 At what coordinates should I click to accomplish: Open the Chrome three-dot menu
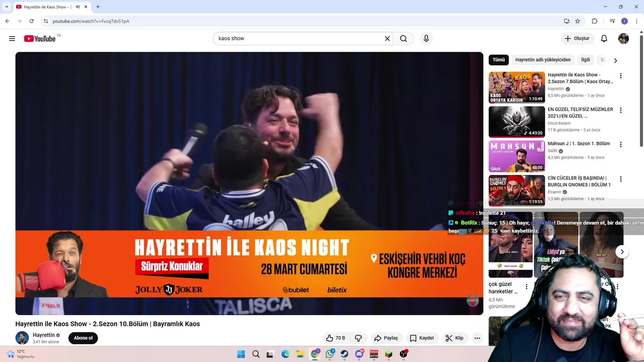pyautogui.click(x=636, y=21)
